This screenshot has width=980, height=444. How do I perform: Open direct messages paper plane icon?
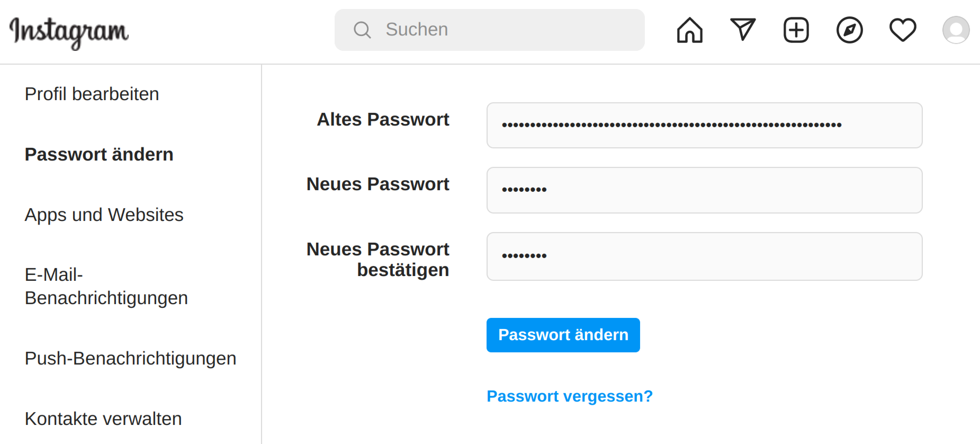(742, 29)
